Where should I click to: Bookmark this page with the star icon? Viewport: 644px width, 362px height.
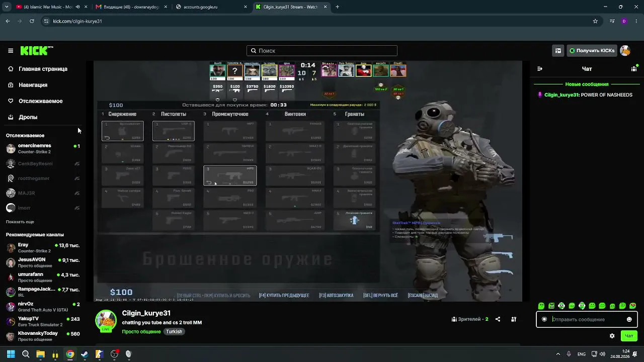(x=595, y=21)
